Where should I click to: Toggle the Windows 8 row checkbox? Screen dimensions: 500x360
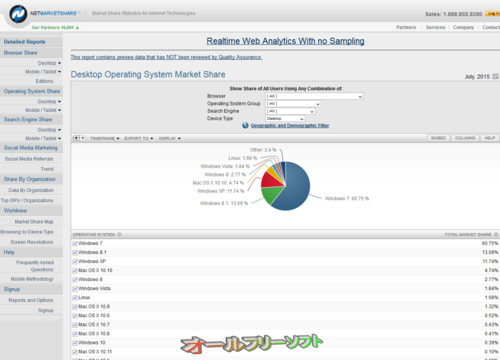point(75,280)
